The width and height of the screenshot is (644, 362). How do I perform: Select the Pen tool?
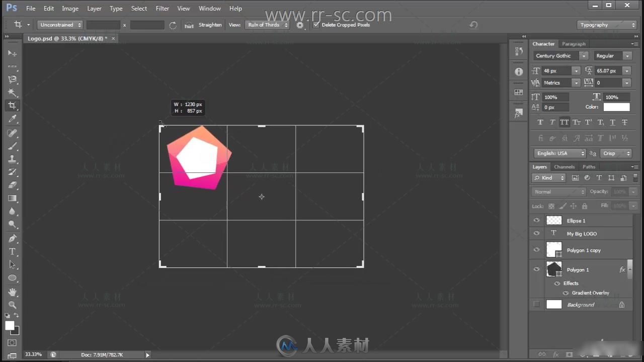[x=13, y=238]
